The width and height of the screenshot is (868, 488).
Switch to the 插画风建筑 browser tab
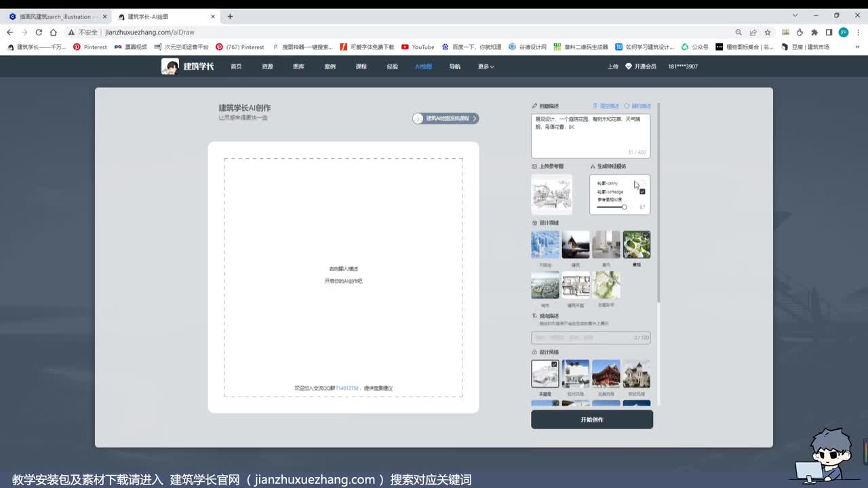pyautogui.click(x=54, y=16)
